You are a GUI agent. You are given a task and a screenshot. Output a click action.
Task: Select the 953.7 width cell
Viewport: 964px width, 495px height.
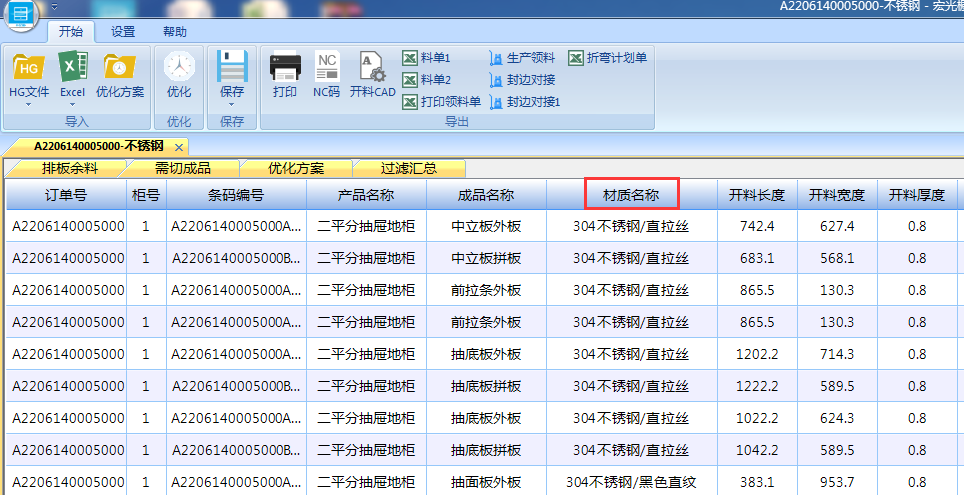(x=837, y=481)
